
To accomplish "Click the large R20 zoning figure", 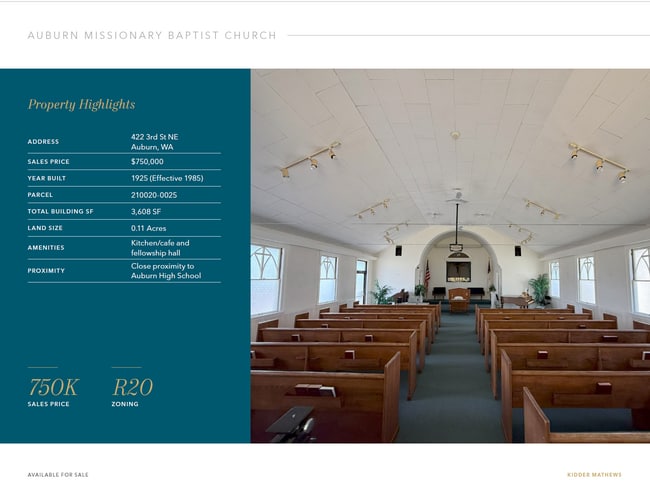I will pyautogui.click(x=132, y=387).
